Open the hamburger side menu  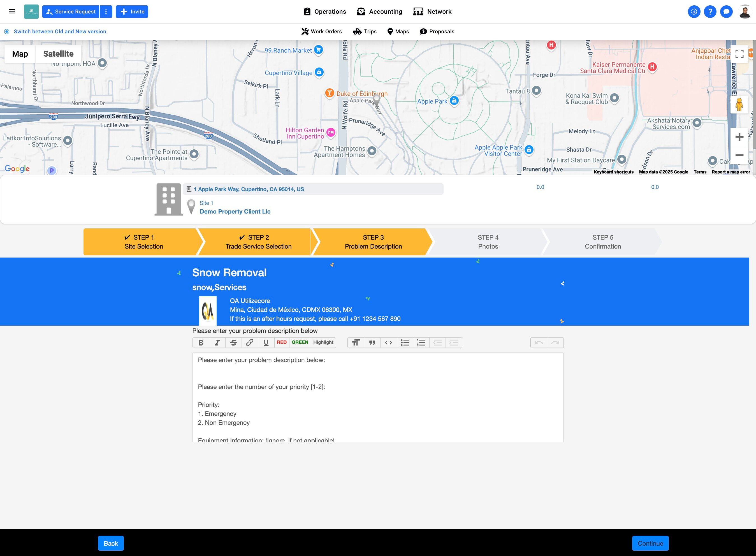[12, 11]
